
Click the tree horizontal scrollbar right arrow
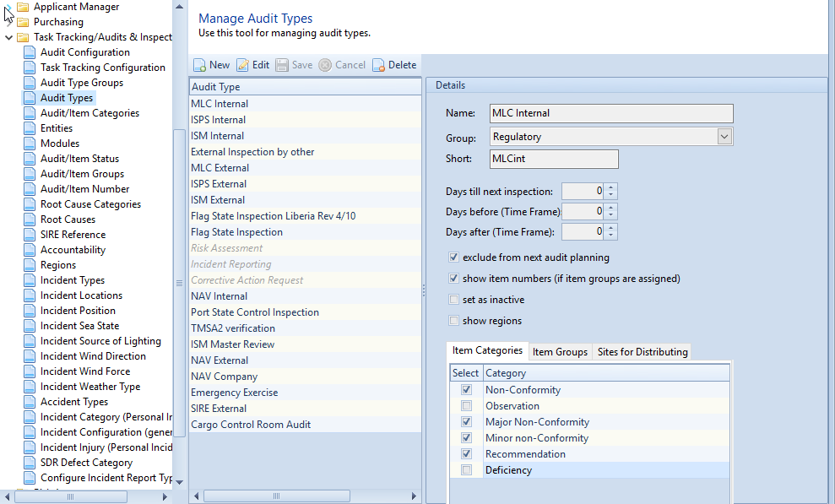(165, 497)
